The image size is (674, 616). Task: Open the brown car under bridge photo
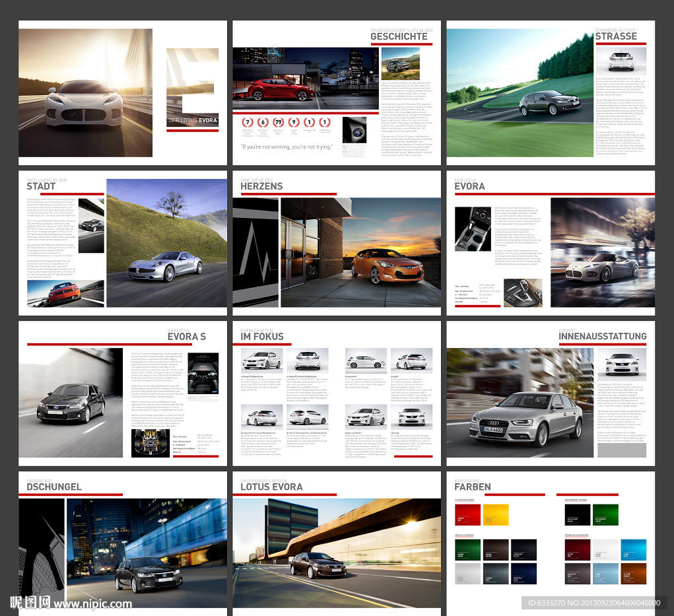click(x=337, y=553)
